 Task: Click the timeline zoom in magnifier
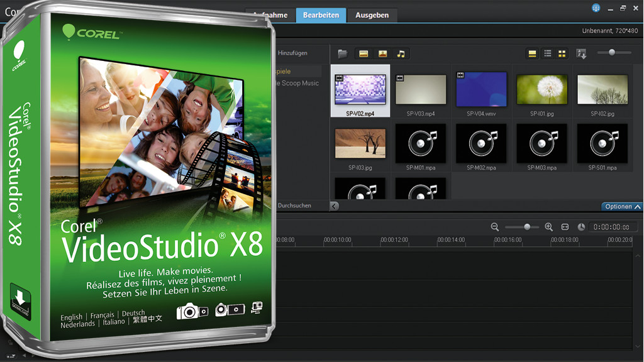(x=548, y=227)
